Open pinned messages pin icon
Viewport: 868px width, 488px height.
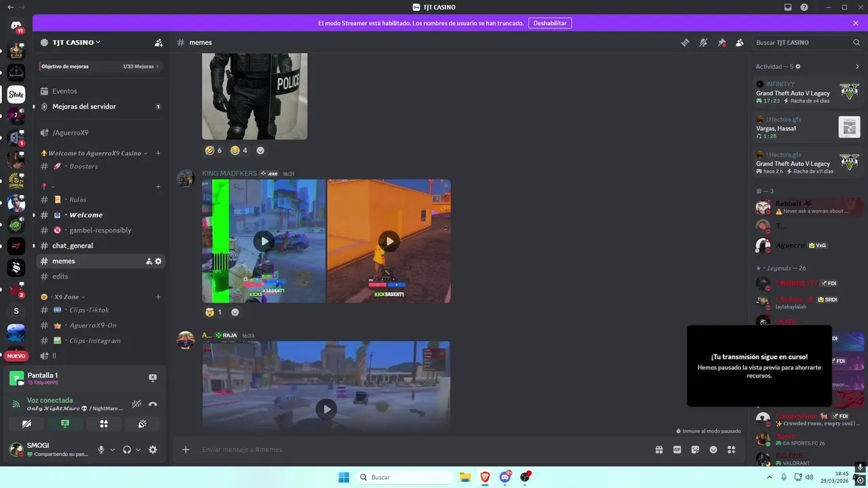tap(722, 42)
